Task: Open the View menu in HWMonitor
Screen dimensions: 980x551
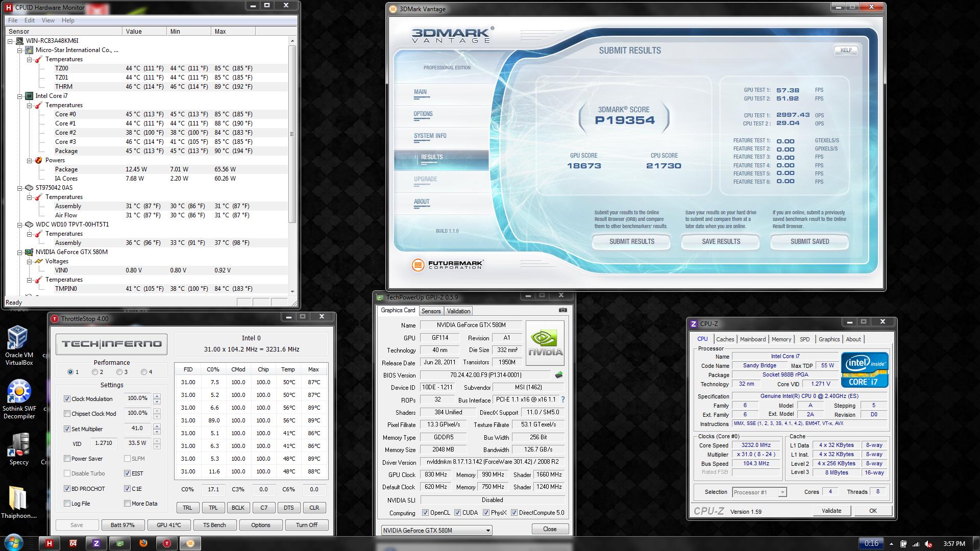Action: pos(48,20)
